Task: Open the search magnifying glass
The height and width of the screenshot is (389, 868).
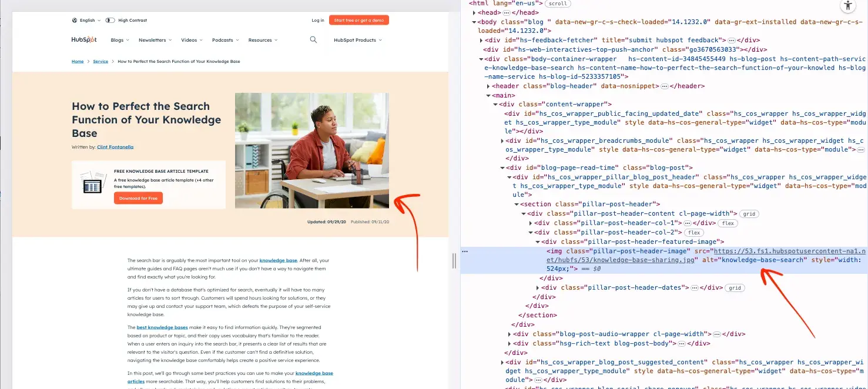Action: [x=313, y=39]
